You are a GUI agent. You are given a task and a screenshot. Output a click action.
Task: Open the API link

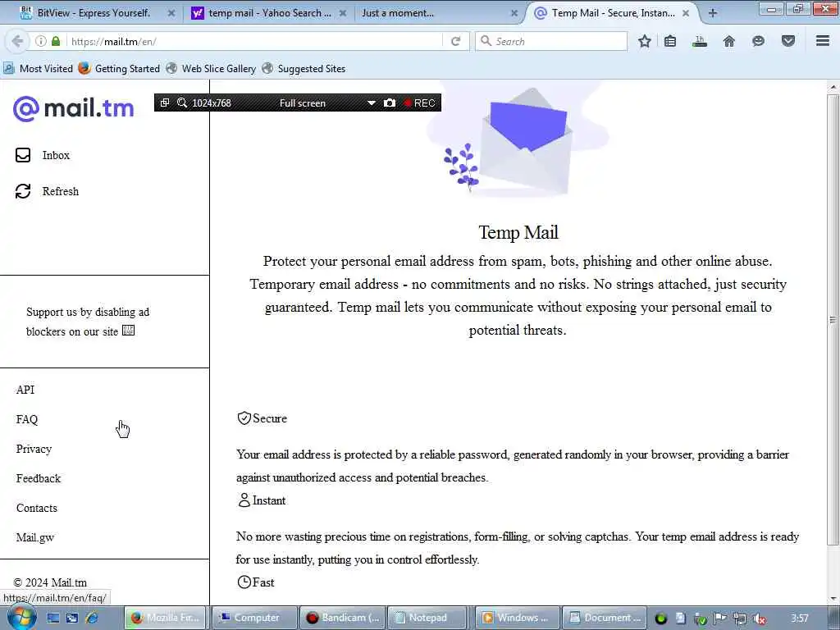click(x=25, y=390)
